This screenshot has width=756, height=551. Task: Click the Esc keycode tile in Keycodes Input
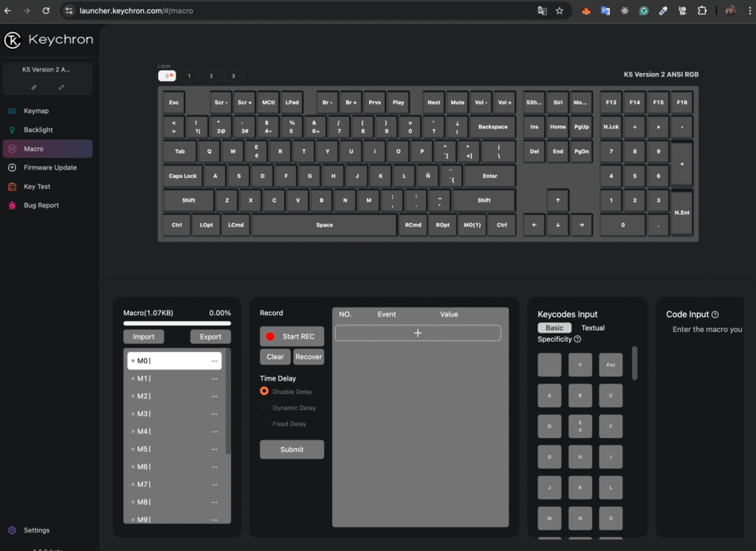click(x=611, y=364)
